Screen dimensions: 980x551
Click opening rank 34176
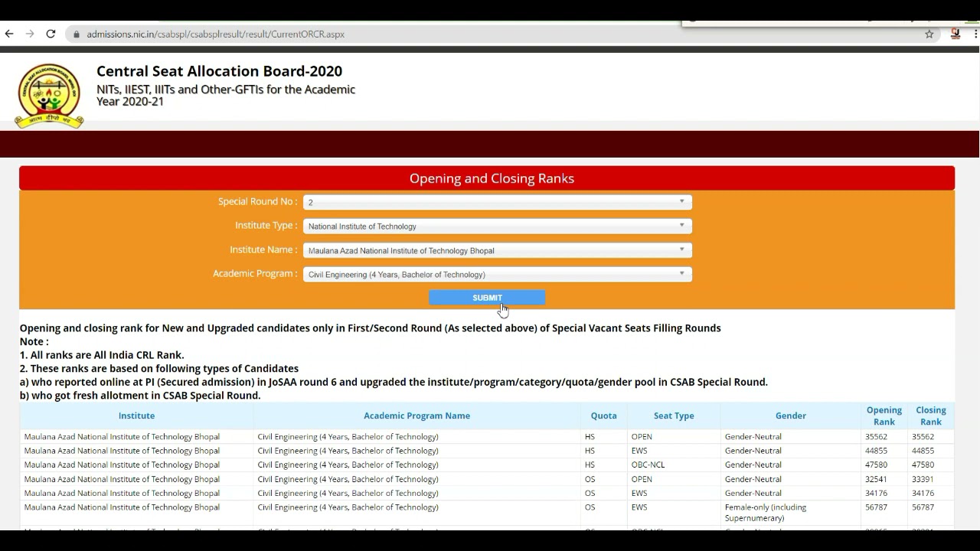tap(876, 493)
